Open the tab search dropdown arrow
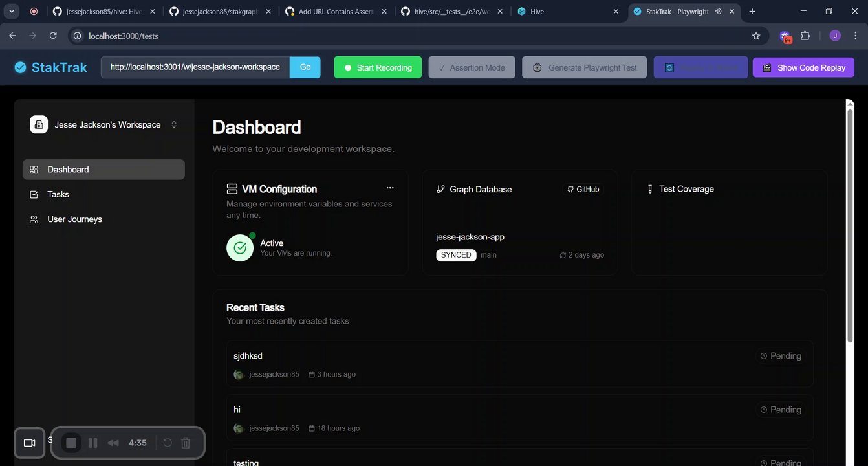This screenshot has height=466, width=868. point(12,12)
